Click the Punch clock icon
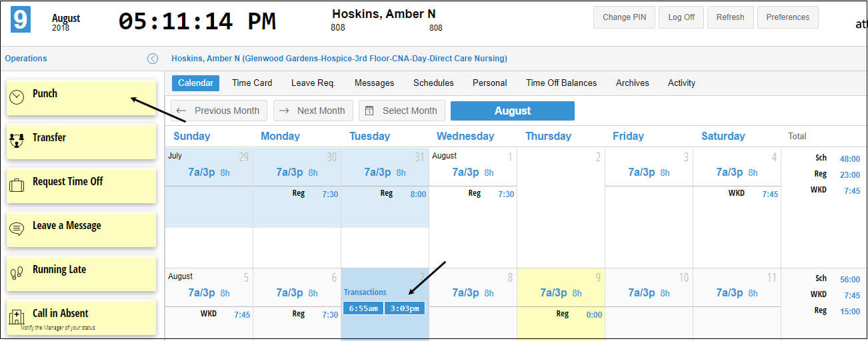Image resolution: width=868 pixels, height=341 pixels. (x=17, y=97)
